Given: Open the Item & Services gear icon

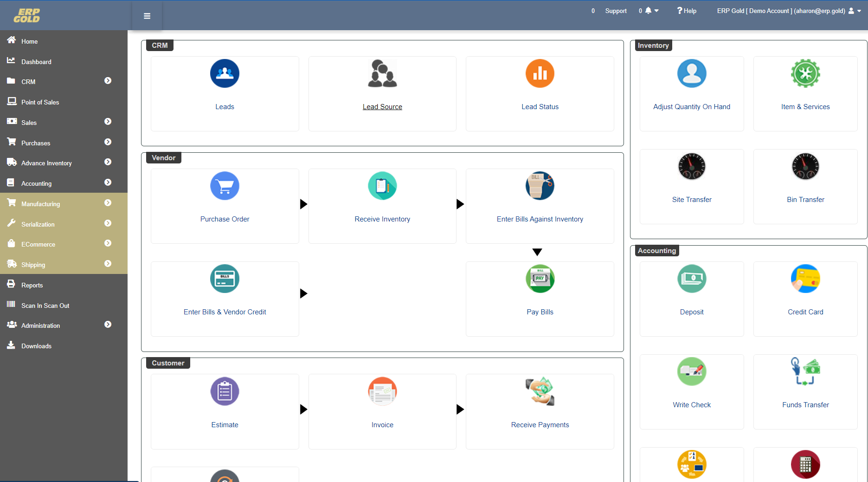Looking at the screenshot, I should point(805,73).
